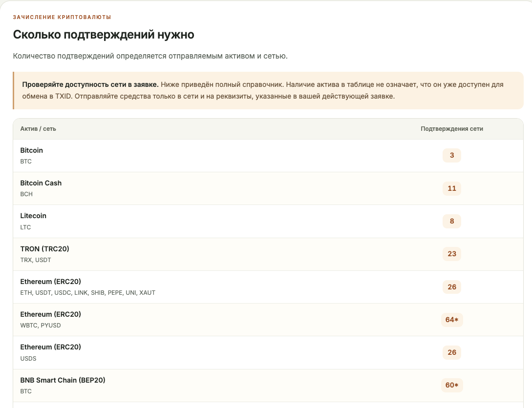Click the '26' badge in the ETH, USDT row
The height and width of the screenshot is (408, 532).
[x=452, y=286]
